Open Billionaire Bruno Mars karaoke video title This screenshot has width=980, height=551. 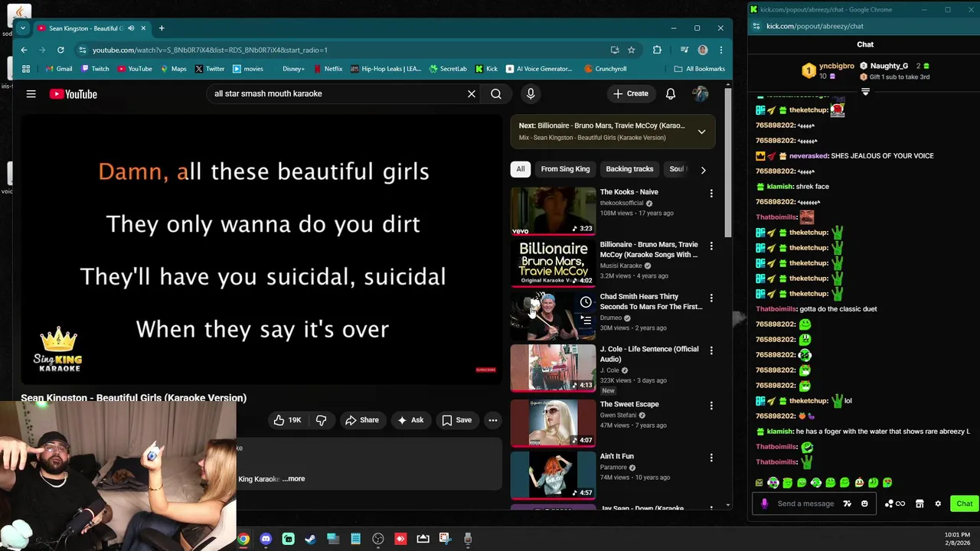click(648, 249)
